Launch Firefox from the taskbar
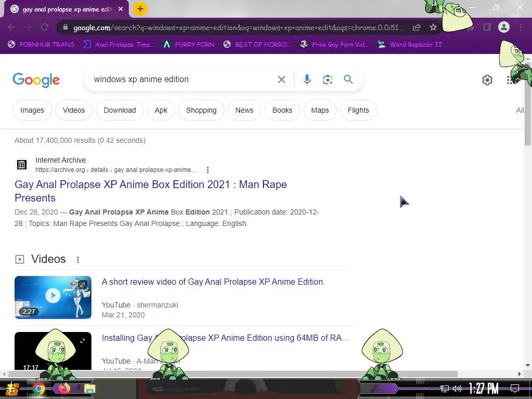 pyautogui.click(x=63, y=388)
